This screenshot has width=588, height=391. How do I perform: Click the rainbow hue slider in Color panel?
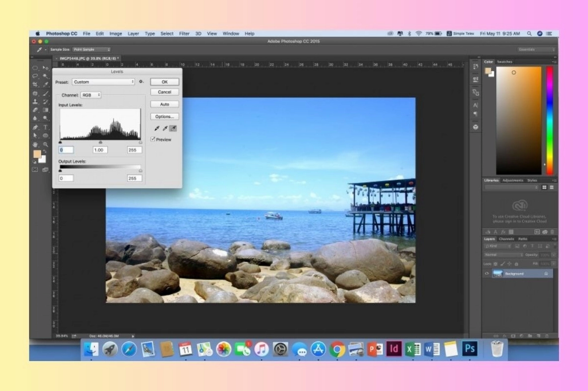[550, 120]
